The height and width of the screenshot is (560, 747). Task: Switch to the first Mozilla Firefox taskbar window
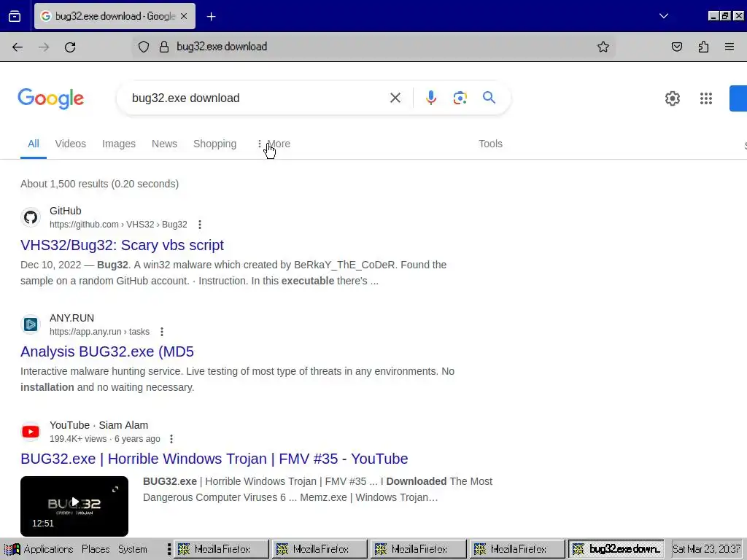[x=221, y=549]
